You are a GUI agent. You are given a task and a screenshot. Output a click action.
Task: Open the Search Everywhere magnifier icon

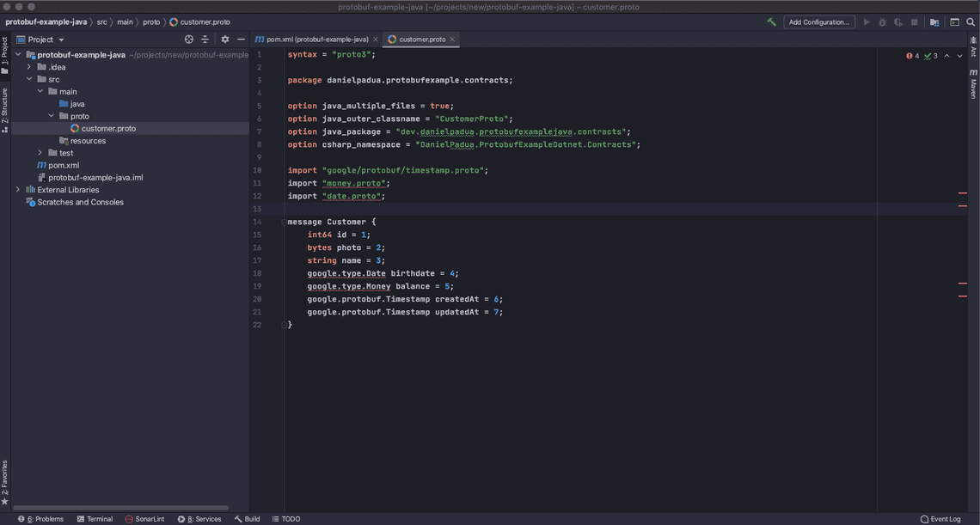pyautogui.click(x=971, y=21)
